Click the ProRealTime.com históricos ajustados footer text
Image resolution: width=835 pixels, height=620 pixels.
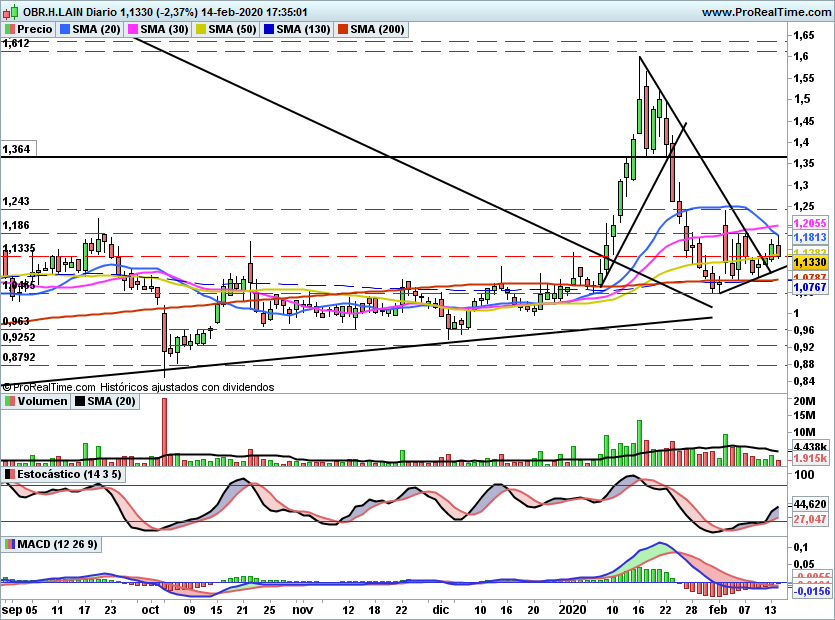(x=138, y=387)
